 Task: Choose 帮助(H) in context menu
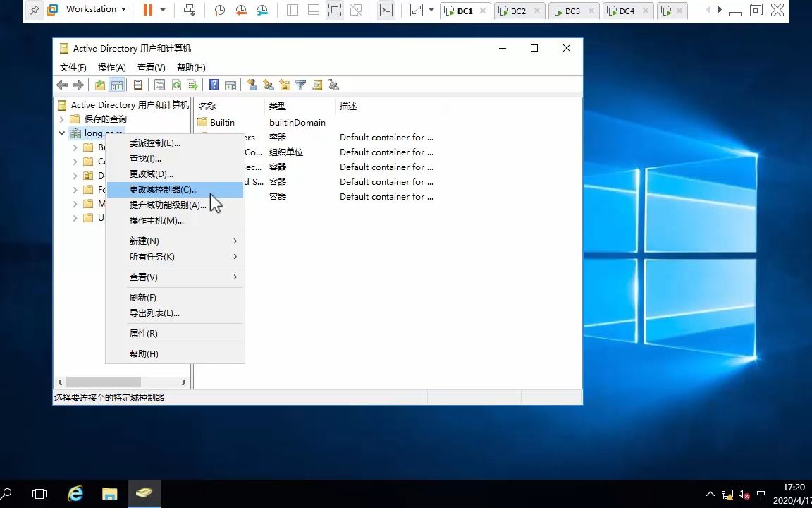[x=176, y=354]
